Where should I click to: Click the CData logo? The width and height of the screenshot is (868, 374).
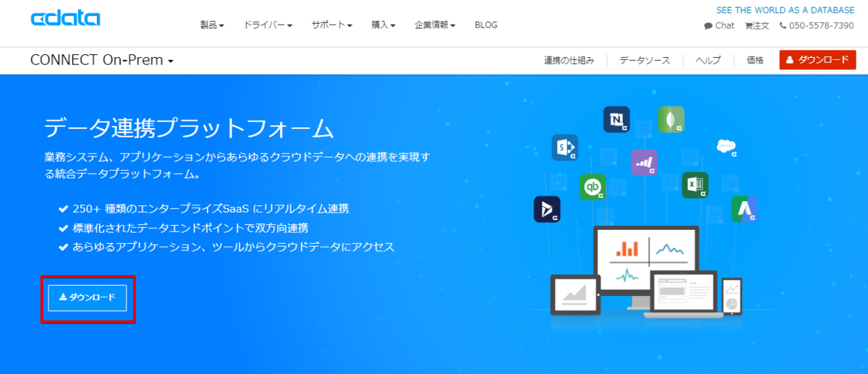coord(66,19)
